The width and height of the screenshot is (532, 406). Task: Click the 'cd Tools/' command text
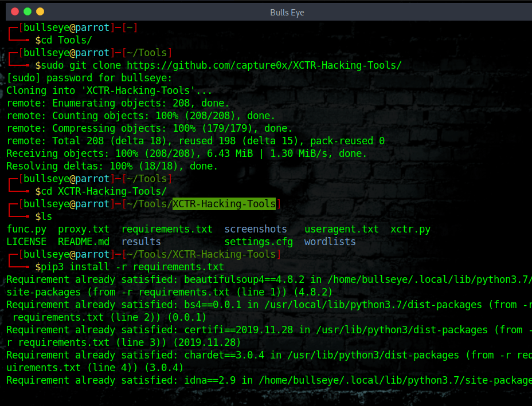point(66,40)
